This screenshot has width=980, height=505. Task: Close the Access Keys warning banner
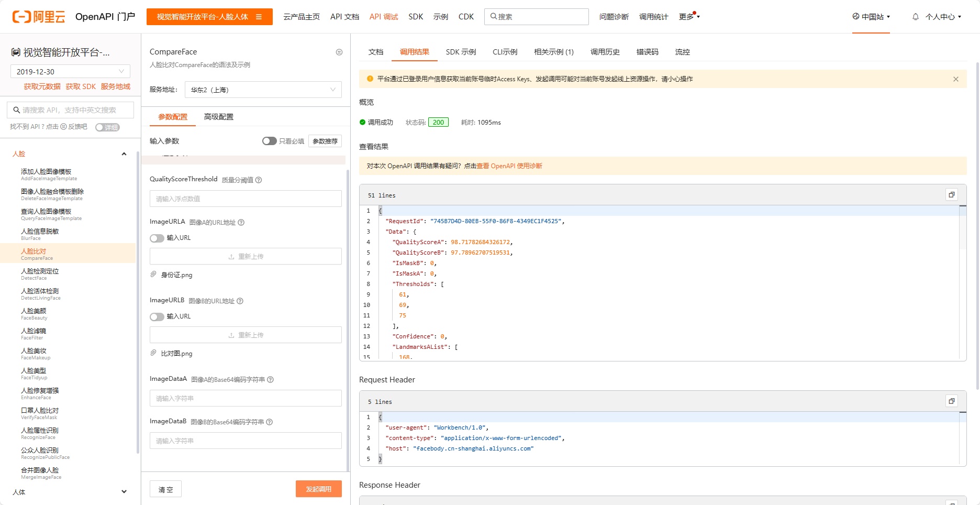pyautogui.click(x=956, y=79)
